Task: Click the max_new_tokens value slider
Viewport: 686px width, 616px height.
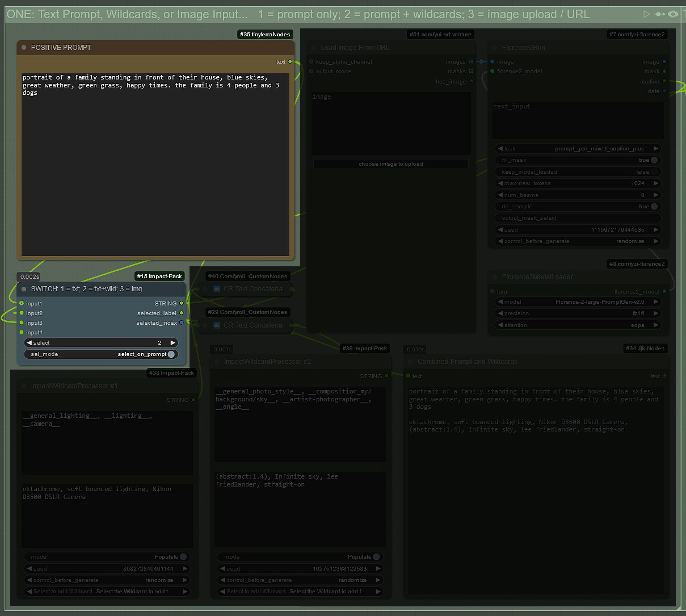Action: pos(578,183)
